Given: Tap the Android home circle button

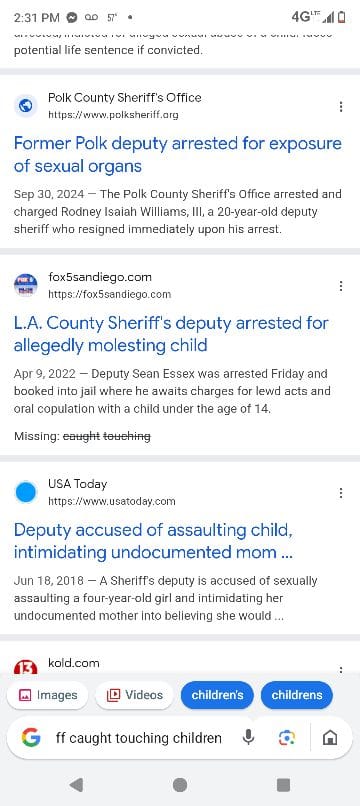Looking at the screenshot, I should (180, 784).
